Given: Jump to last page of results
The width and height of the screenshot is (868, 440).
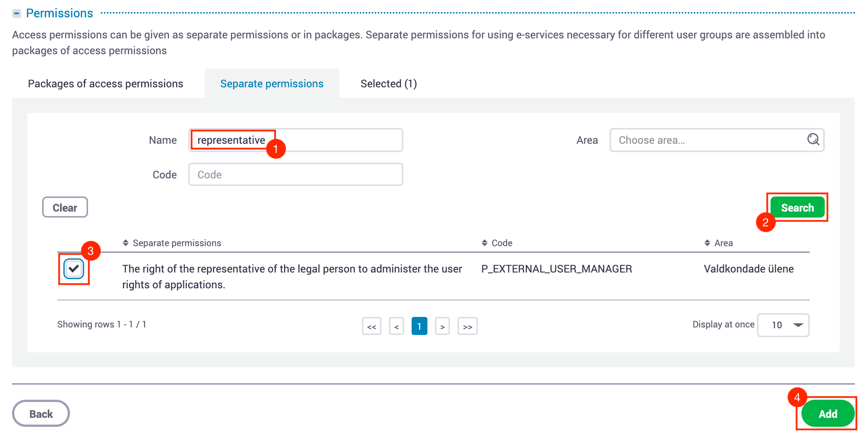Looking at the screenshot, I should [467, 326].
